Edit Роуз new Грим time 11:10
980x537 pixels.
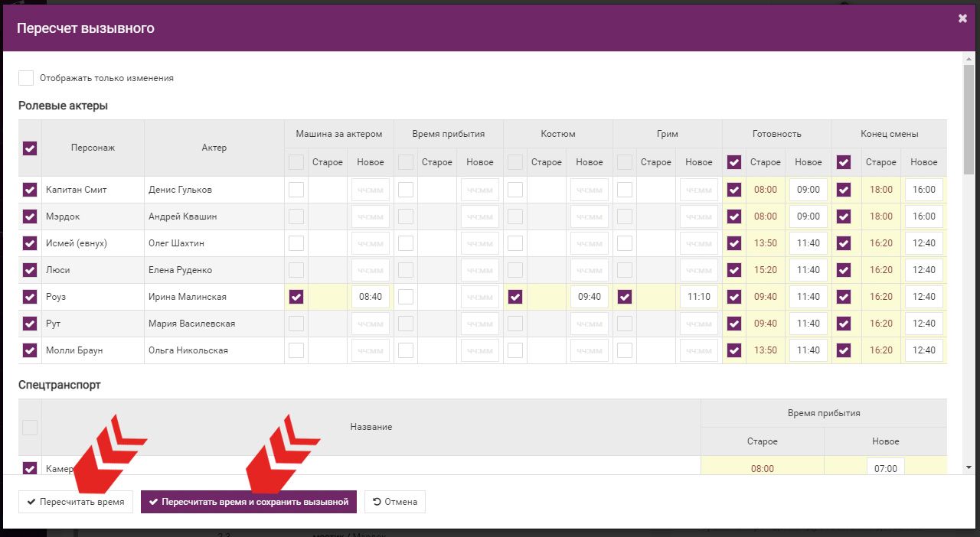[x=699, y=297]
